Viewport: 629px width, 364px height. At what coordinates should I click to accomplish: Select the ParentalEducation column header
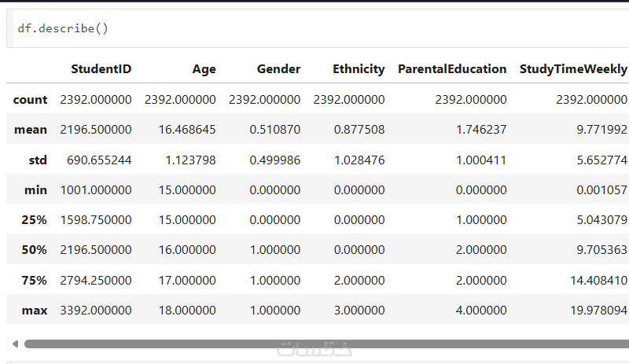(452, 69)
